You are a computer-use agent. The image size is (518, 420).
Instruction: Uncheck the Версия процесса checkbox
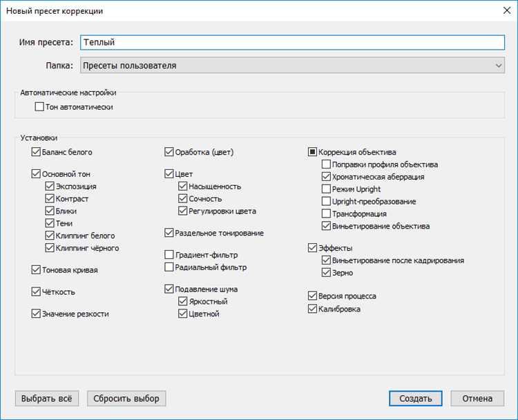click(x=312, y=296)
